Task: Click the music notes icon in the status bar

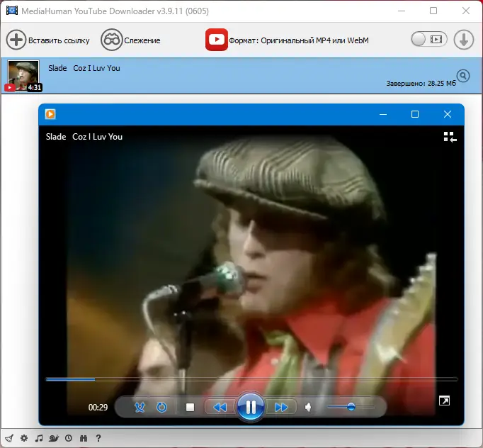Action: coord(39,438)
